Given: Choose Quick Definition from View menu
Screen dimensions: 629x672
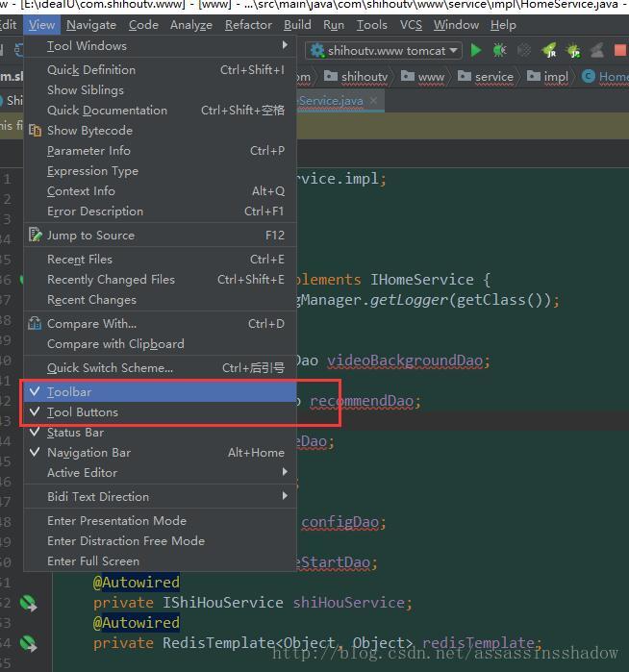Looking at the screenshot, I should pos(161,70).
